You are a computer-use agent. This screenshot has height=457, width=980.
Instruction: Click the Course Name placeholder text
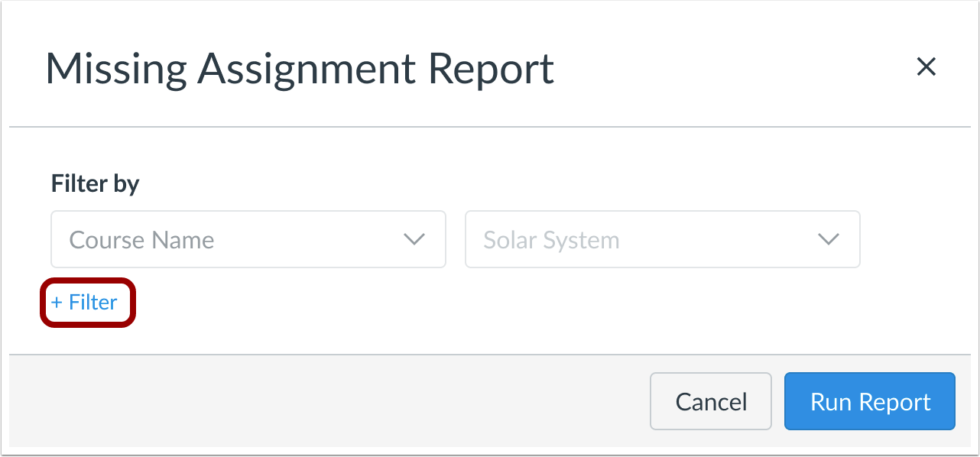tap(141, 240)
